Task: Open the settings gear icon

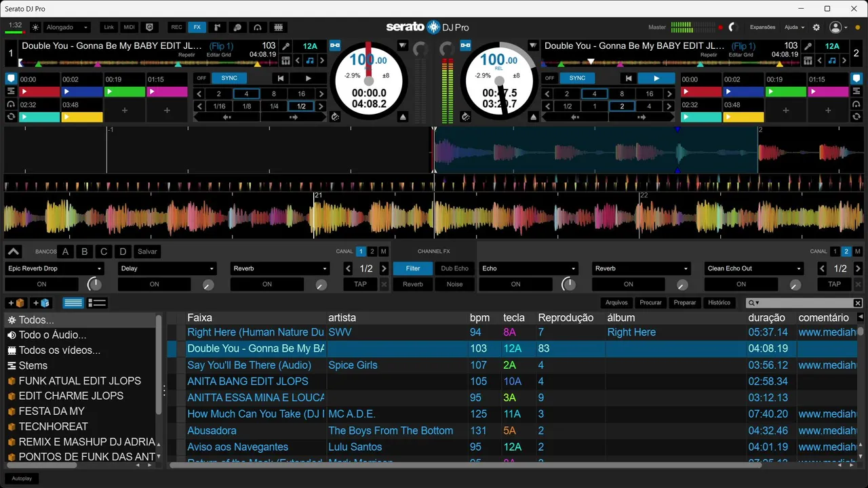Action: click(816, 27)
